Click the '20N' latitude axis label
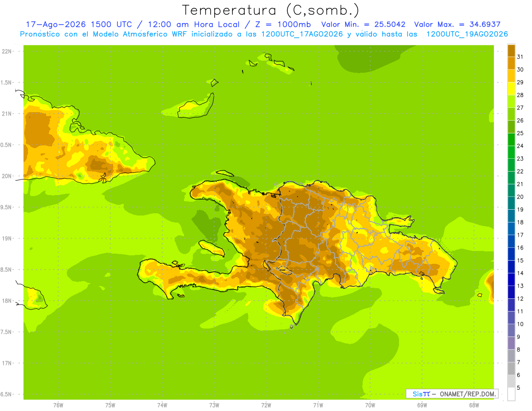532x411 pixels. [x=6, y=176]
